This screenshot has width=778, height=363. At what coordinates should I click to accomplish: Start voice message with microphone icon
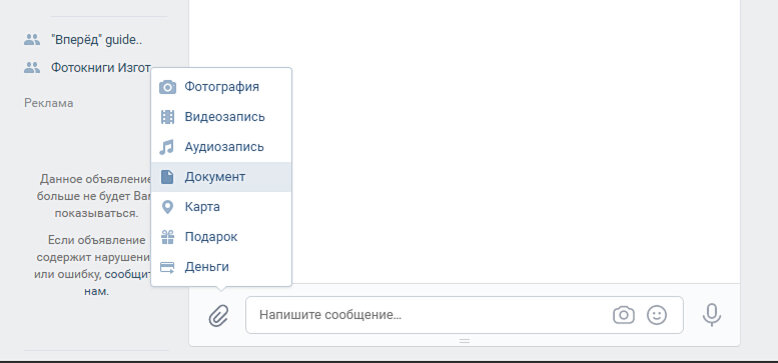(x=712, y=315)
